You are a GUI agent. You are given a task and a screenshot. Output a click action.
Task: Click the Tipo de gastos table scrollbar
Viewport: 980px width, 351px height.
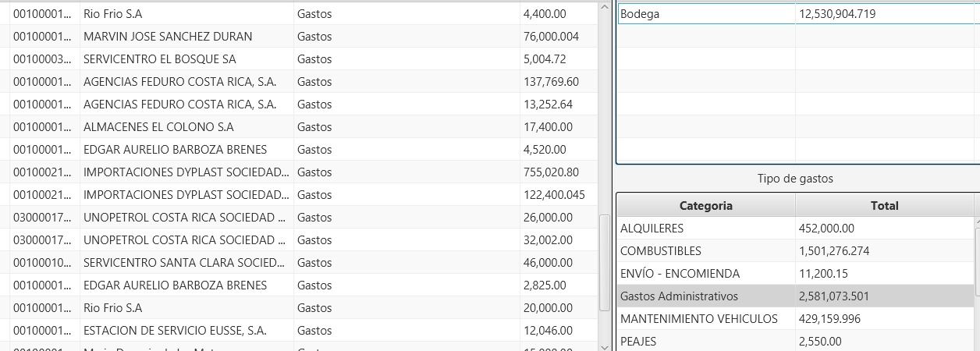click(x=976, y=281)
